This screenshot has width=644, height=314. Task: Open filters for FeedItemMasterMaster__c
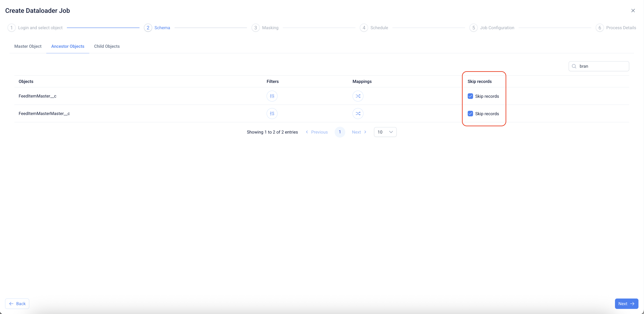(272, 114)
